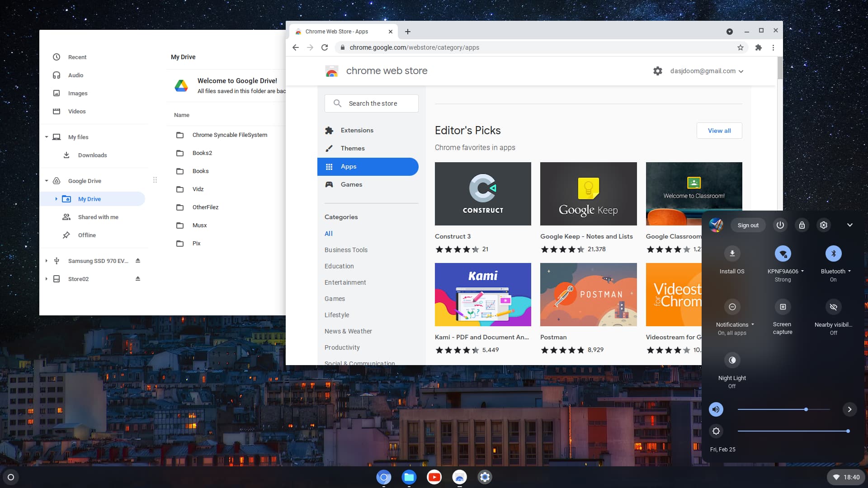Eject the Samsung SSD 970 drive
868x488 pixels.
pyautogui.click(x=138, y=261)
